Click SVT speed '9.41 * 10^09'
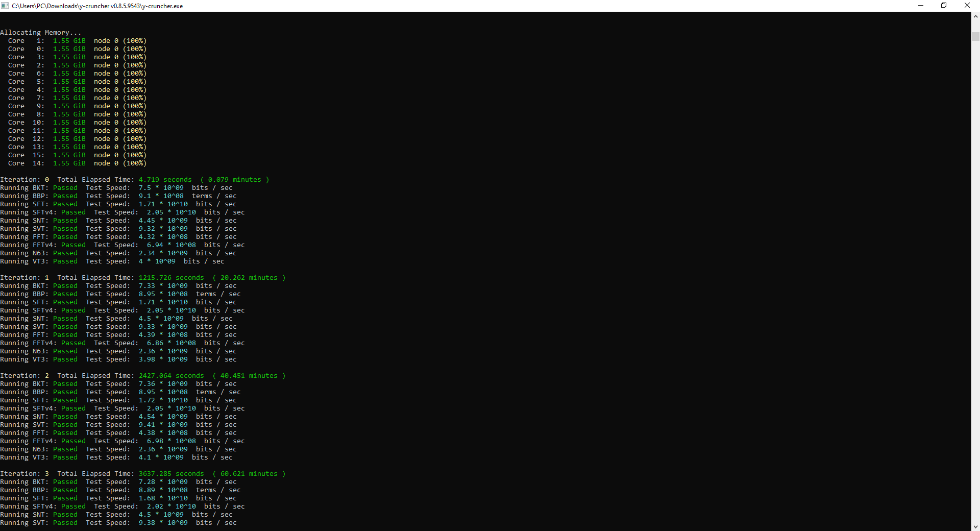This screenshot has height=531, width=980. click(x=163, y=425)
